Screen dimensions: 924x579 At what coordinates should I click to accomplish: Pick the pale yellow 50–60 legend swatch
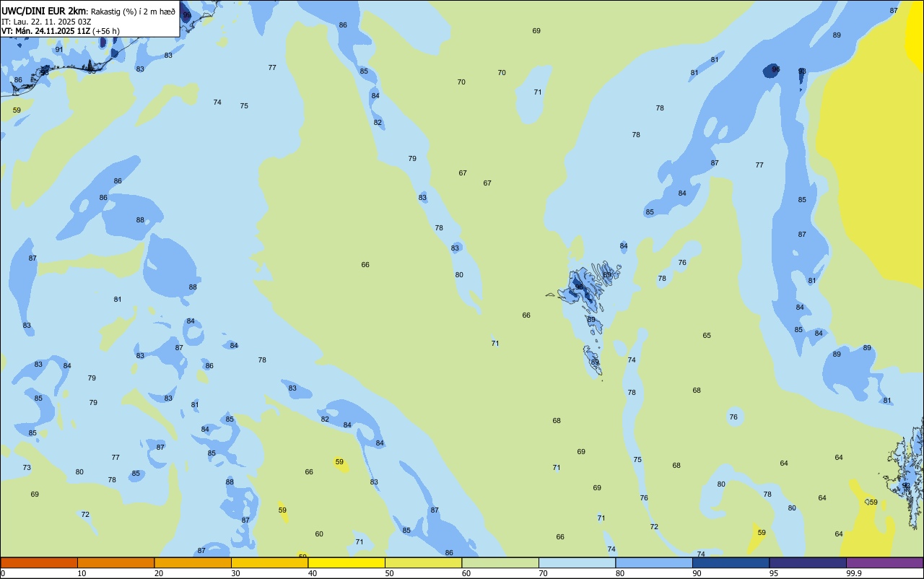coord(423,562)
